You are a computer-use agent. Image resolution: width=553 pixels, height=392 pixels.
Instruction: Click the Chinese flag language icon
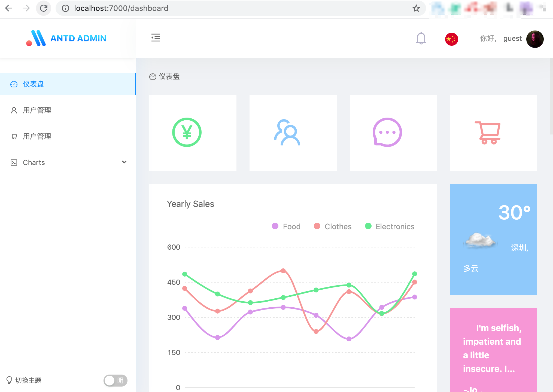(451, 39)
